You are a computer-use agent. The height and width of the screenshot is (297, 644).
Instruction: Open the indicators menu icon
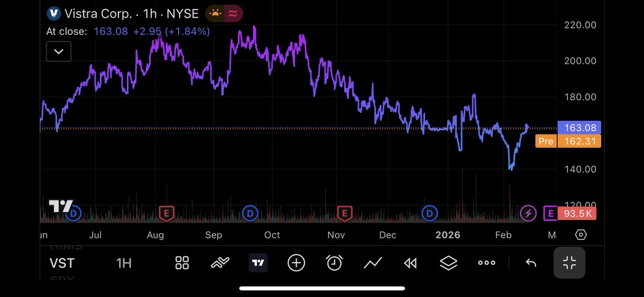[221, 263]
